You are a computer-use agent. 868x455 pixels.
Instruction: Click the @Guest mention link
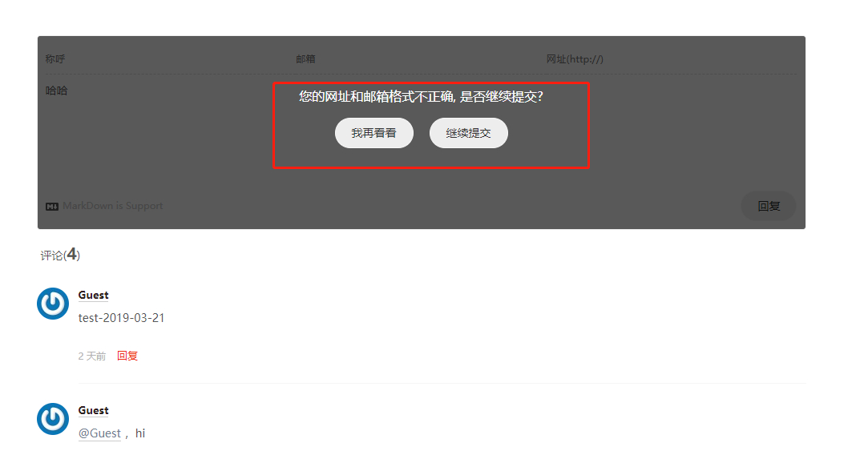tap(99, 433)
